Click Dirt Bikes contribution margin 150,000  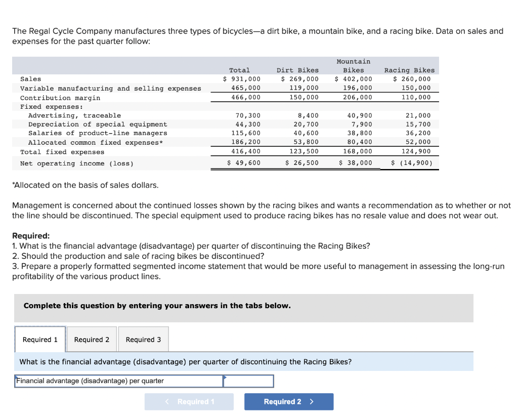(304, 97)
